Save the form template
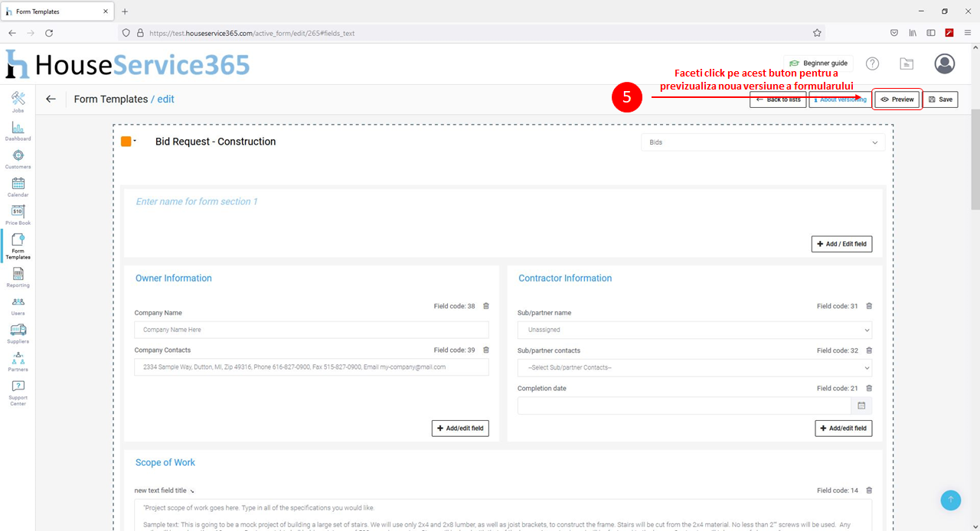980x531 pixels. click(x=940, y=99)
